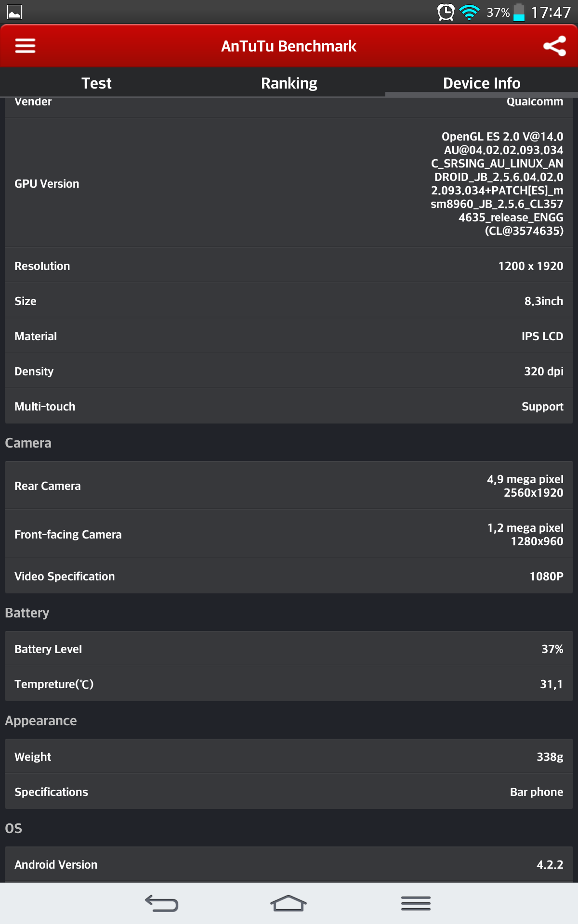Select the Device Info tab

tap(482, 83)
